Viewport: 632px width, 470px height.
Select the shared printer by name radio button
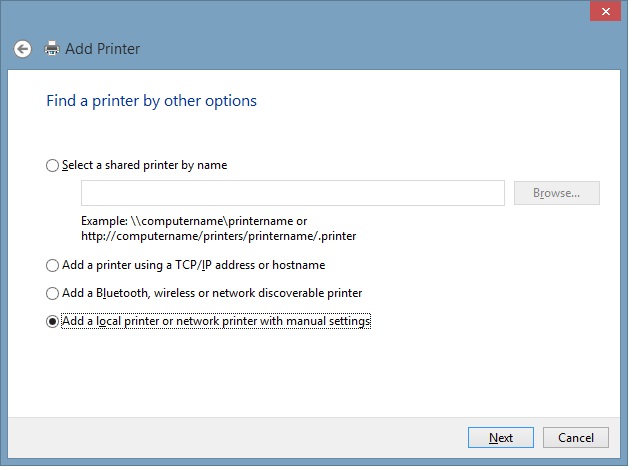[x=53, y=166]
